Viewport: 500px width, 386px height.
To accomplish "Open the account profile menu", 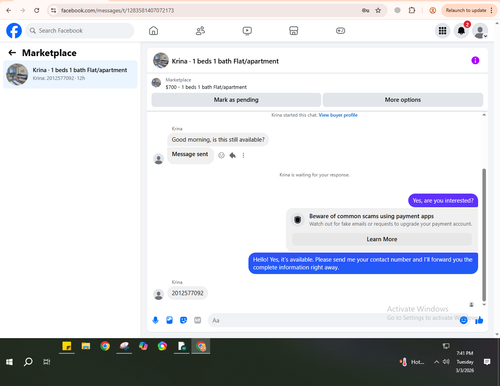I will point(480,31).
